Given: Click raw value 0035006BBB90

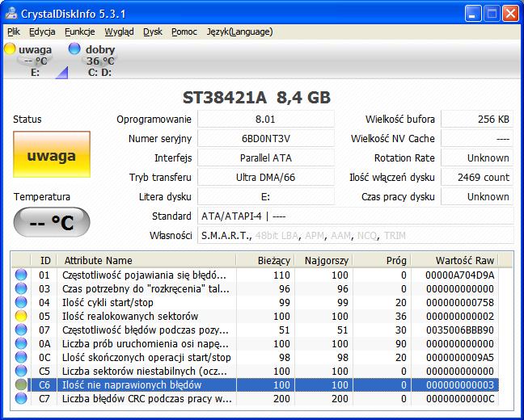Looking at the screenshot, I should (459, 330).
